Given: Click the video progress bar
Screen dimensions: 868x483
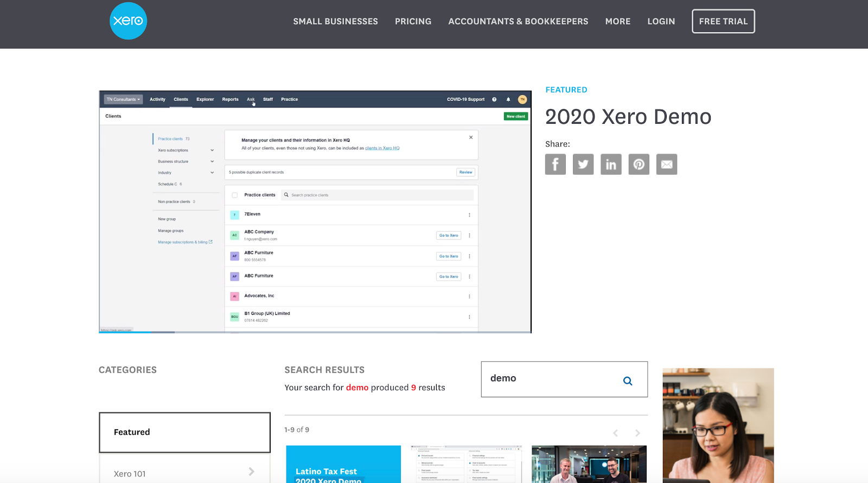Looking at the screenshot, I should tap(315, 332).
